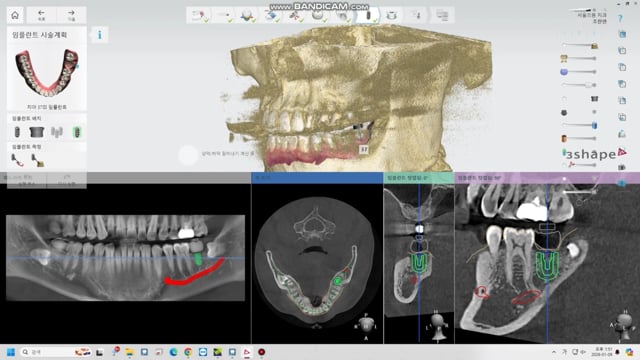The height and width of the screenshot is (360, 640).
Task: Click the view cube icon directly below help
Action: (x=622, y=35)
